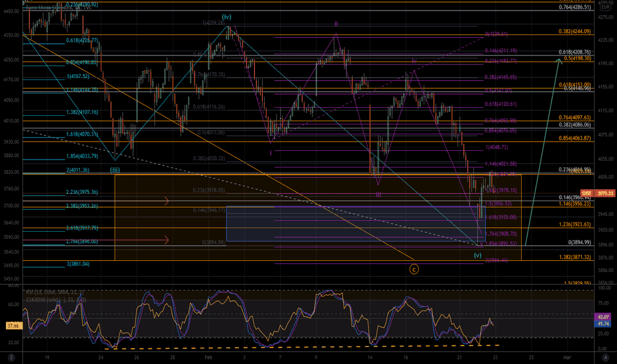Screen dimensions: 617x364
Task: Select the 1.618(4070.31) Fibonacci label
Action: pyautogui.click(x=82, y=134)
